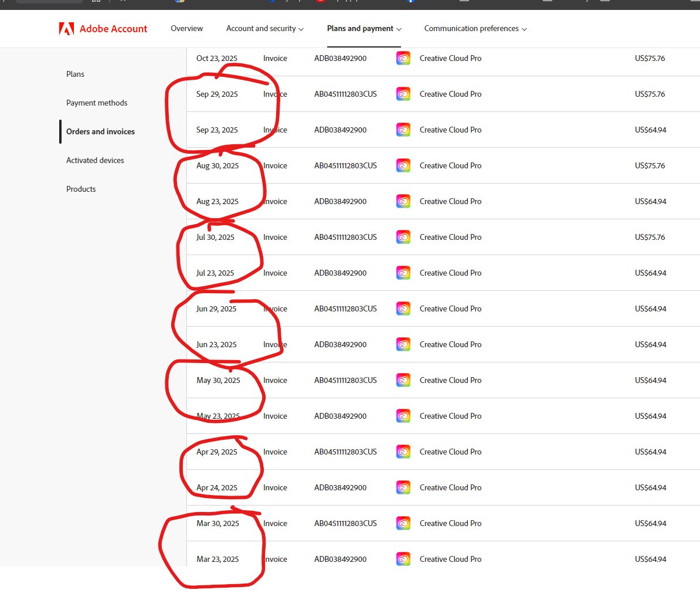Click Creative Cloud icon in Sep 29, 2025 row
The width and height of the screenshot is (700, 590).
[403, 94]
